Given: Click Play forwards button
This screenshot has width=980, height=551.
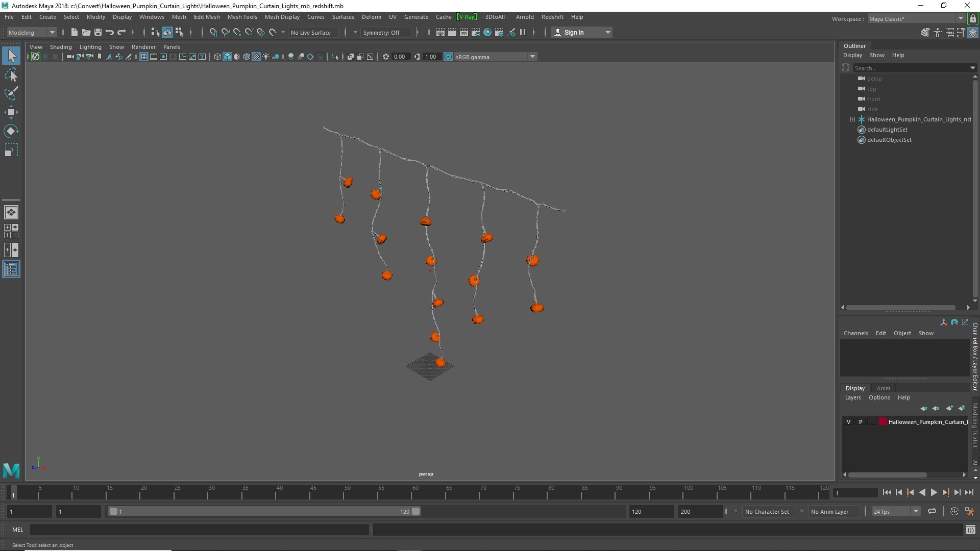Looking at the screenshot, I should [934, 492].
